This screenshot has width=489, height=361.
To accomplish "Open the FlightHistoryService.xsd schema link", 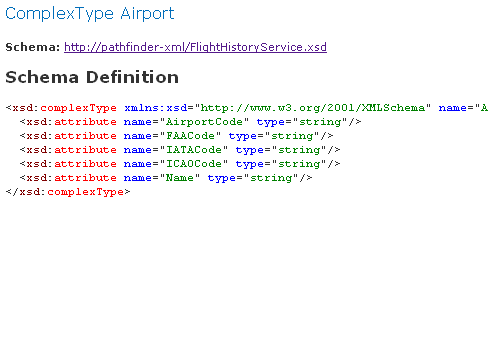I will [195, 47].
